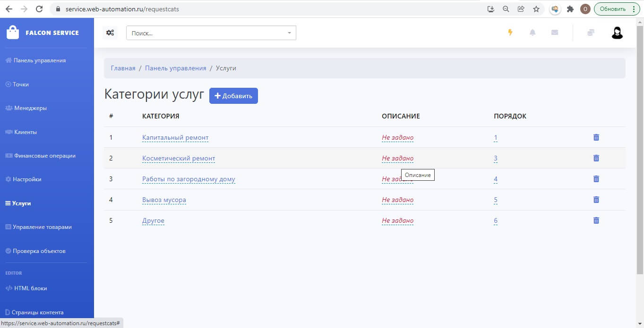Open the user avatar profile icon
This screenshot has height=328, width=644.
(x=617, y=33)
